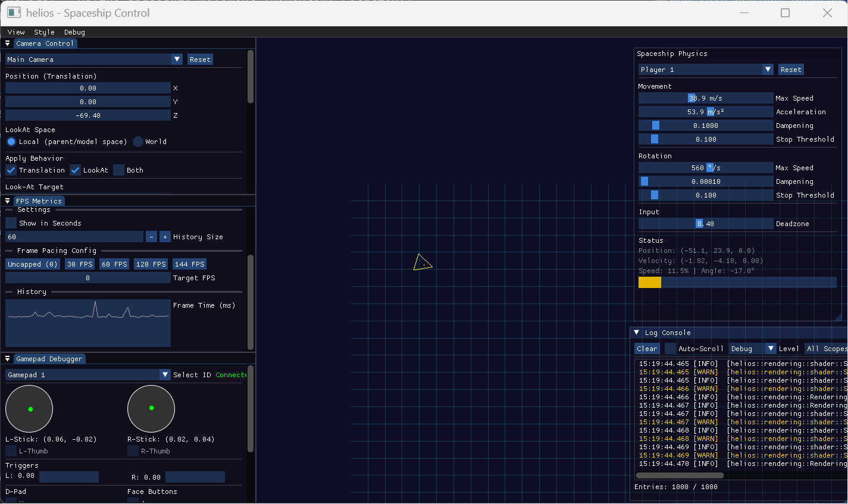Select the World LookAt space radio button
The height and width of the screenshot is (504, 848).
coord(138,142)
